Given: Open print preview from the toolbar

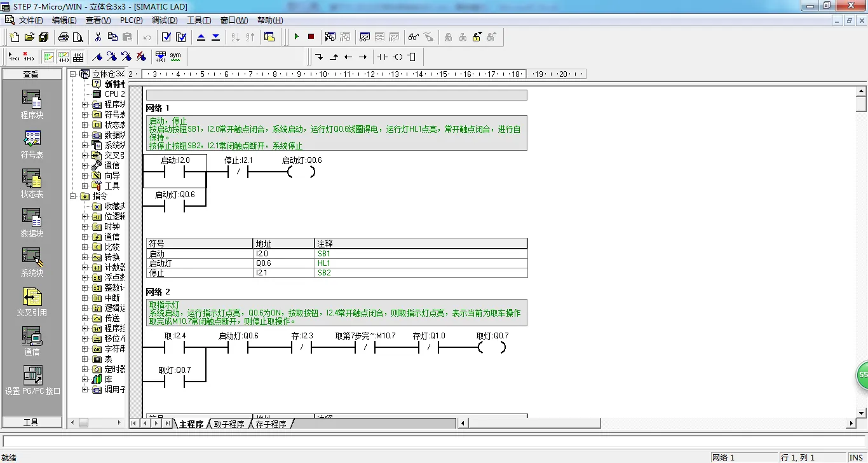Looking at the screenshot, I should click(78, 37).
